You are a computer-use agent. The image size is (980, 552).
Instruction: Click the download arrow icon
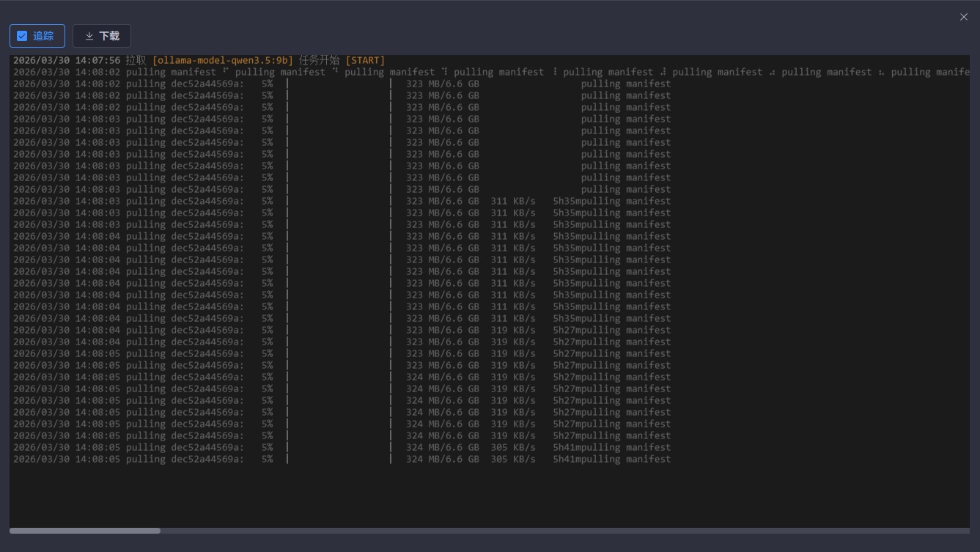(x=89, y=36)
